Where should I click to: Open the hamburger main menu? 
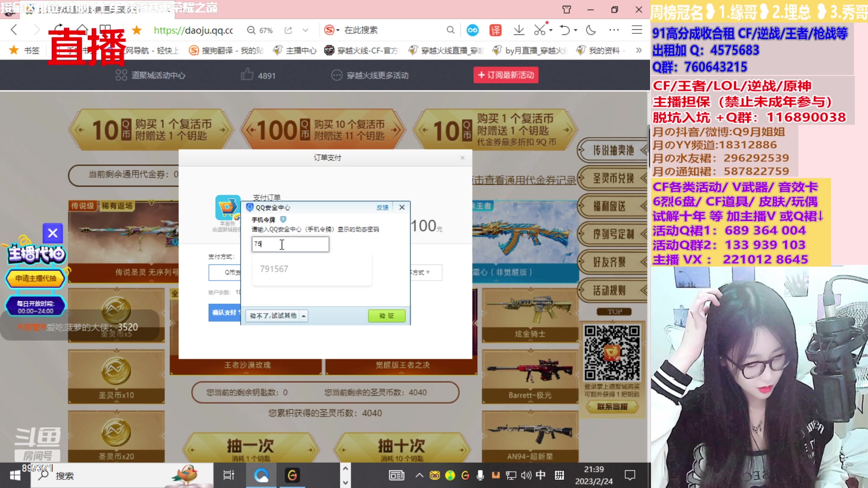(637, 30)
